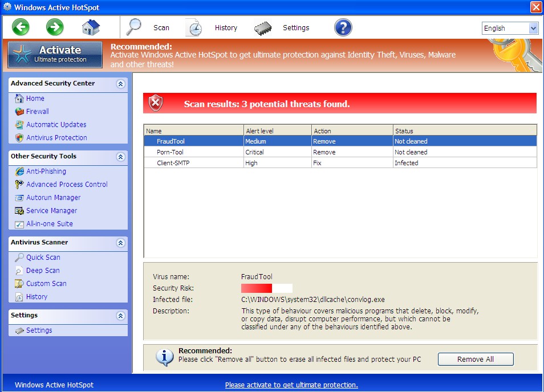This screenshot has height=392, width=544.
Task: Sort by the Status column header
Action: click(465, 130)
